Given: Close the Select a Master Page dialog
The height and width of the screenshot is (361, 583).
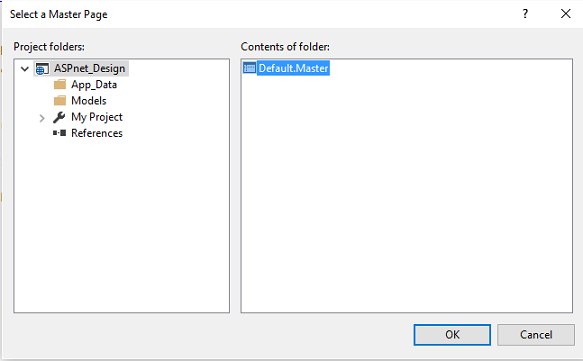Looking at the screenshot, I should pos(566,14).
